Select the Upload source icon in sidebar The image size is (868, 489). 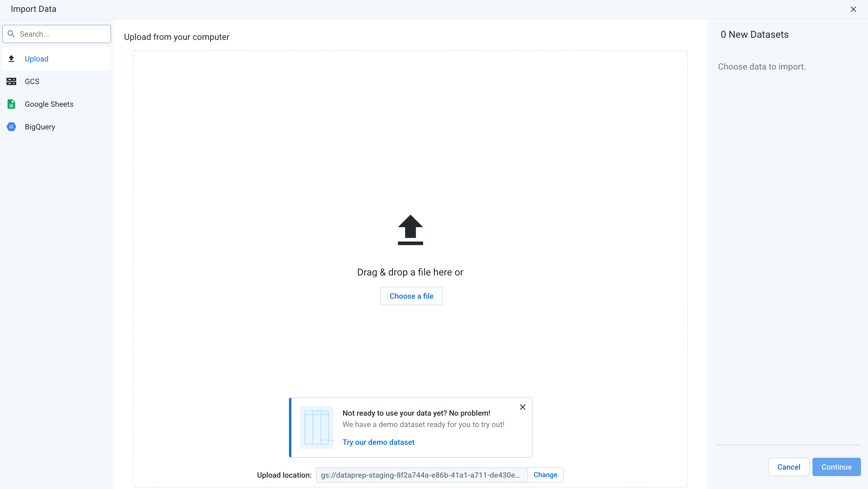pos(11,58)
